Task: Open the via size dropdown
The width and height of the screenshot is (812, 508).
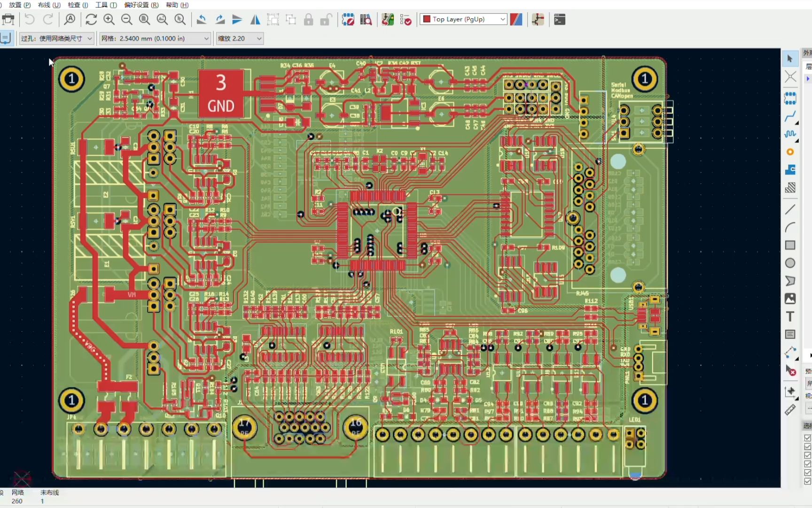Action: pos(57,39)
